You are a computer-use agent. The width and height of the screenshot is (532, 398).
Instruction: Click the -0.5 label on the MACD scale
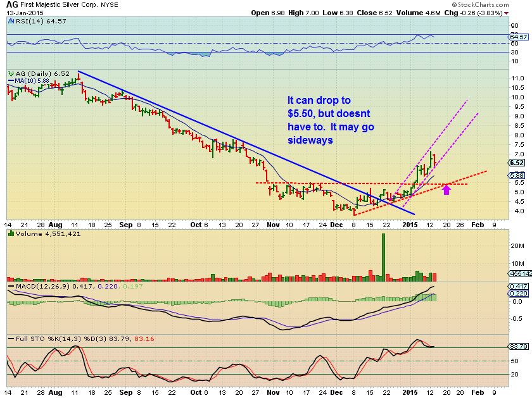pos(517,319)
